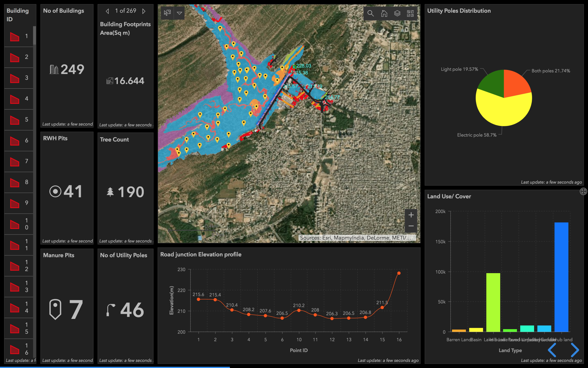The width and height of the screenshot is (588, 368).
Task: Select Building ID 1 in list
Action: (19, 36)
